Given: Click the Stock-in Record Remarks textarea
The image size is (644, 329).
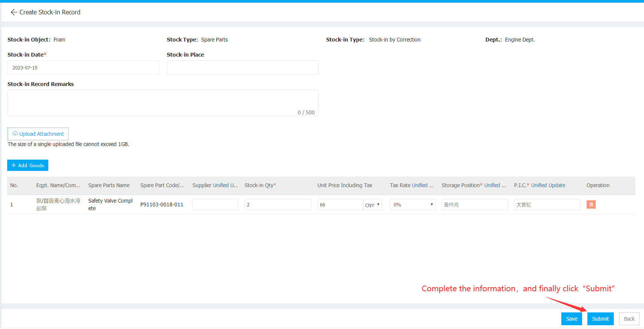Looking at the screenshot, I should pyautogui.click(x=163, y=103).
